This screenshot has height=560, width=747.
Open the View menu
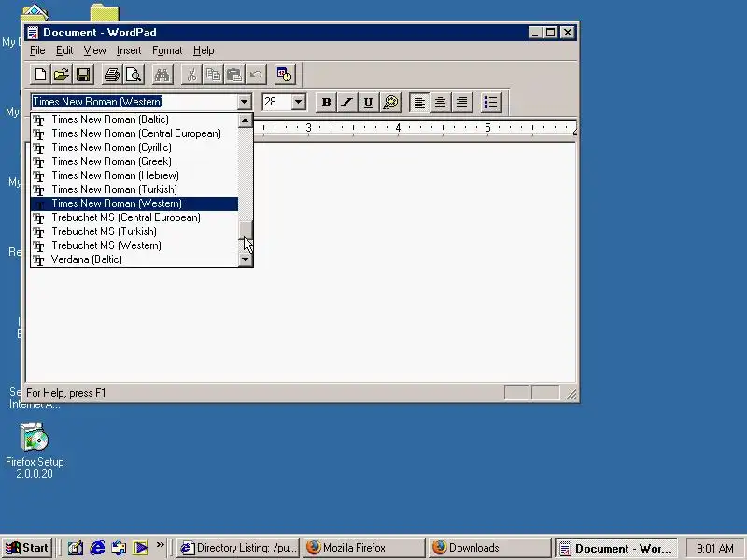click(x=95, y=50)
